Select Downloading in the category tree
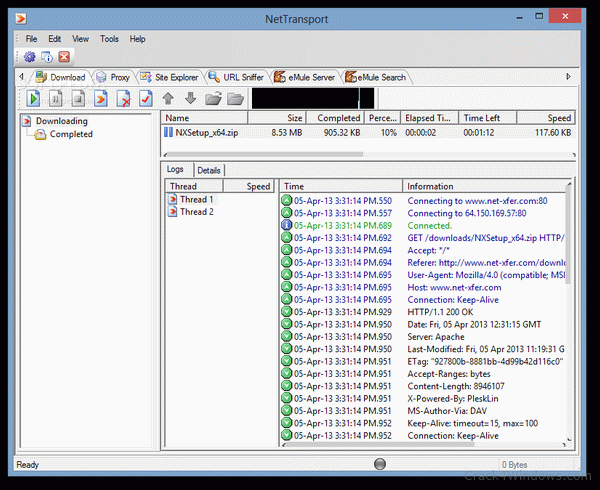Image resolution: width=600 pixels, height=490 pixels. coord(62,121)
